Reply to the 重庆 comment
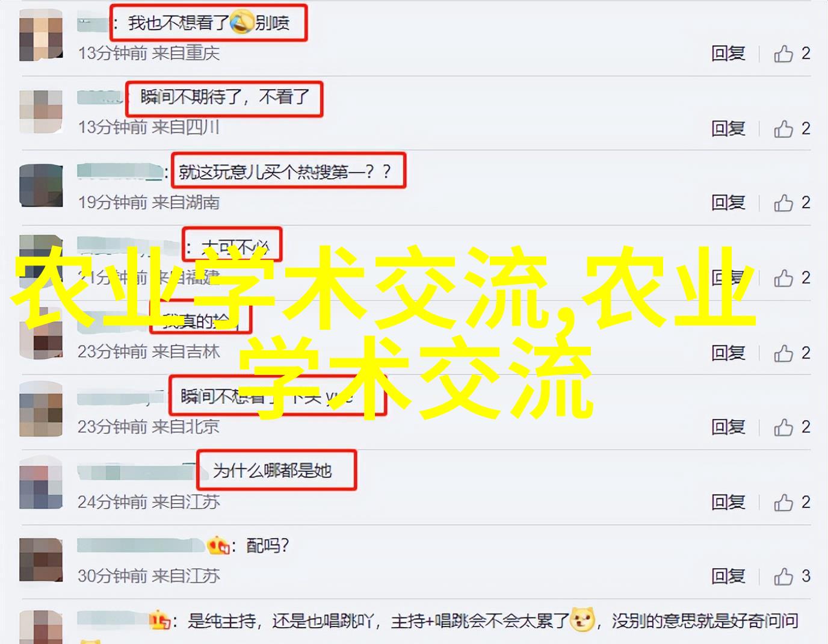The height and width of the screenshot is (644, 828). (x=728, y=54)
